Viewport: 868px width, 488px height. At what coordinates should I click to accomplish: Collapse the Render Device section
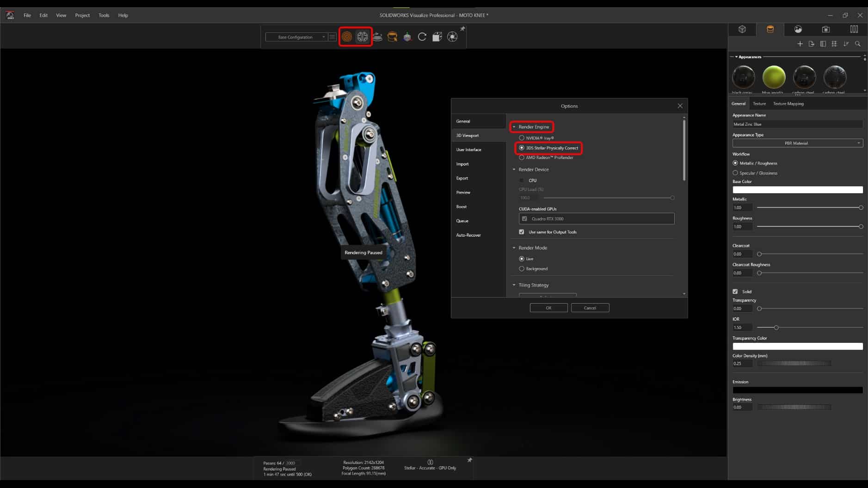tap(514, 169)
